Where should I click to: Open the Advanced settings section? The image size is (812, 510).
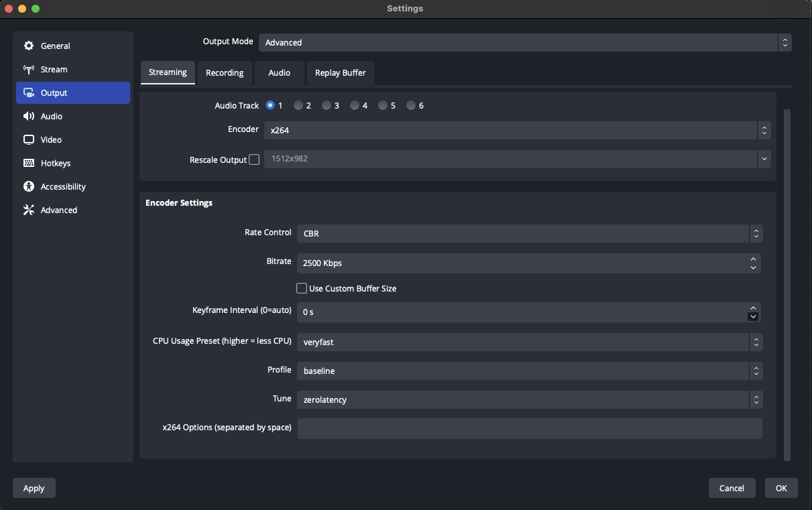(x=58, y=210)
